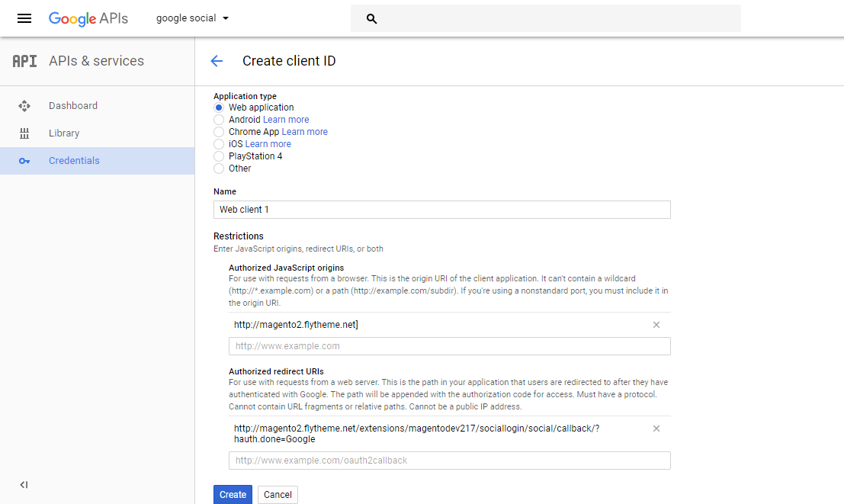Click the Create client ID page title
The width and height of the screenshot is (844, 504).
click(289, 61)
